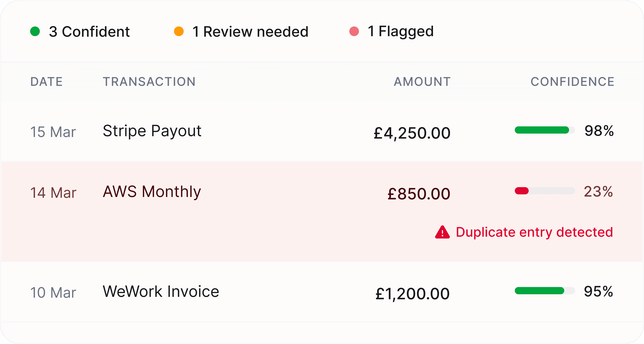Image resolution: width=644 pixels, height=344 pixels.
Task: Sort by the AMOUNT column header
Action: point(422,82)
